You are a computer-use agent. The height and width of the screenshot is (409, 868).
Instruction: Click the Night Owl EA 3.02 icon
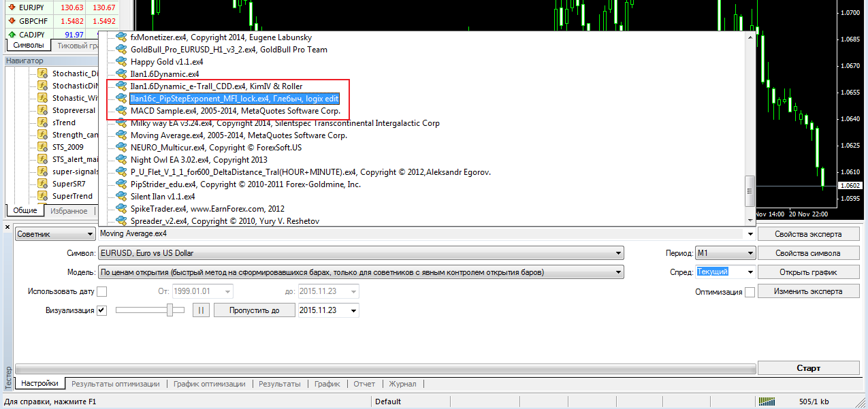(x=121, y=160)
